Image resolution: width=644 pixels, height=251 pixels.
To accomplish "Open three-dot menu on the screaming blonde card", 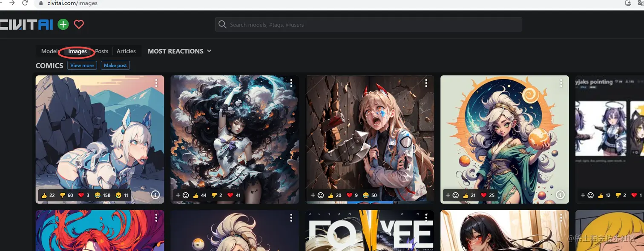I will tap(426, 83).
